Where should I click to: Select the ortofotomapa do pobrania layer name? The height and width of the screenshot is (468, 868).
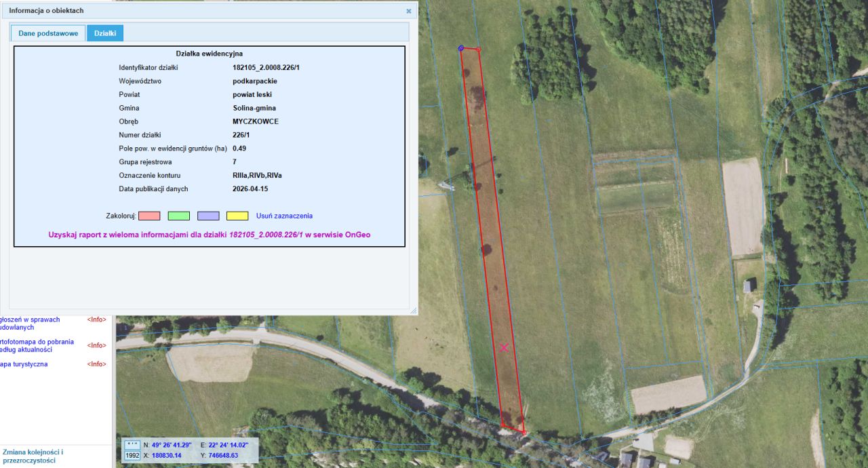(x=37, y=345)
